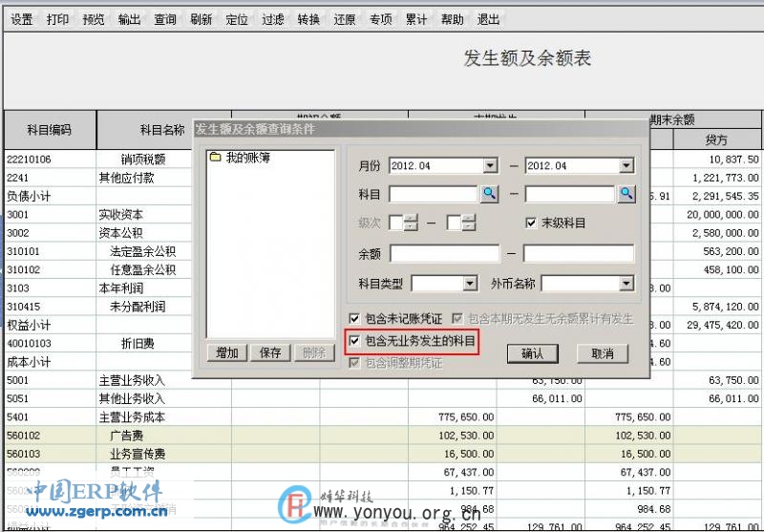Click the 实收资本 cell

[121, 214]
